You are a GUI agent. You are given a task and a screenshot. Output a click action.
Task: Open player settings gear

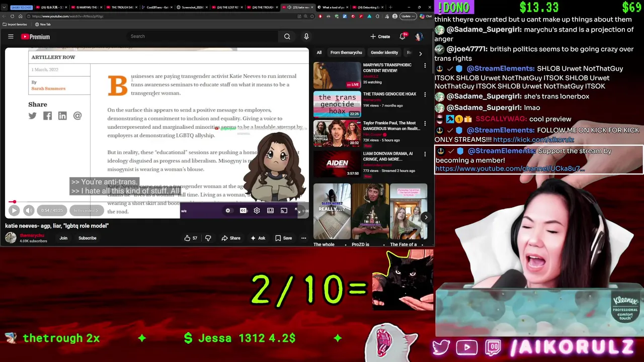257,211
